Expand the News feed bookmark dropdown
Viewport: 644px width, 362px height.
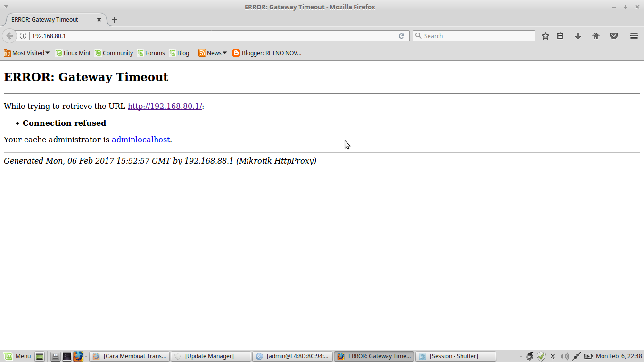pyautogui.click(x=213, y=53)
